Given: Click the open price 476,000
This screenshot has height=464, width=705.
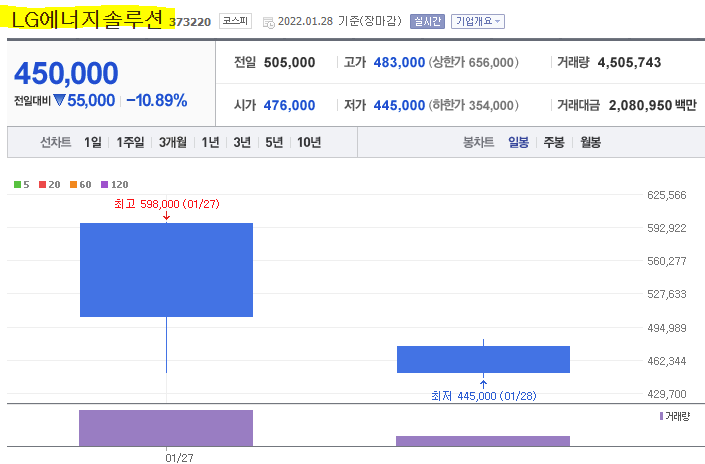Looking at the screenshot, I should coord(289,106).
